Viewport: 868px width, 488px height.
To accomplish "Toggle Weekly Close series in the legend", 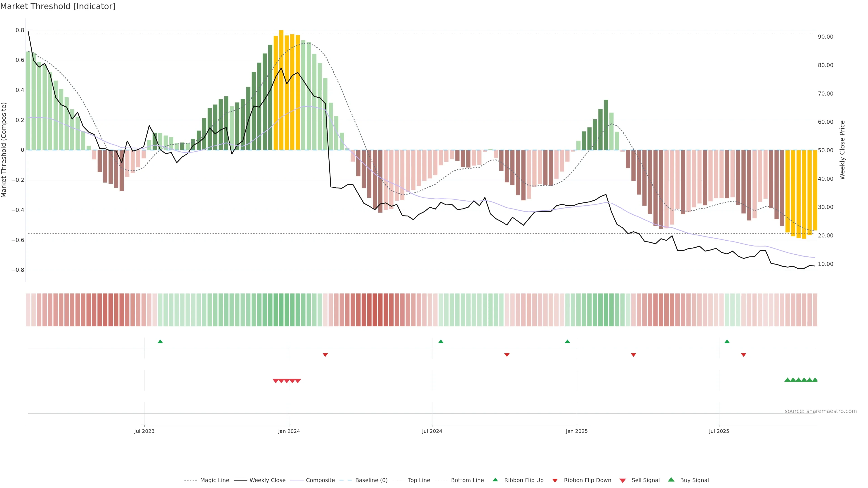I will (x=267, y=480).
